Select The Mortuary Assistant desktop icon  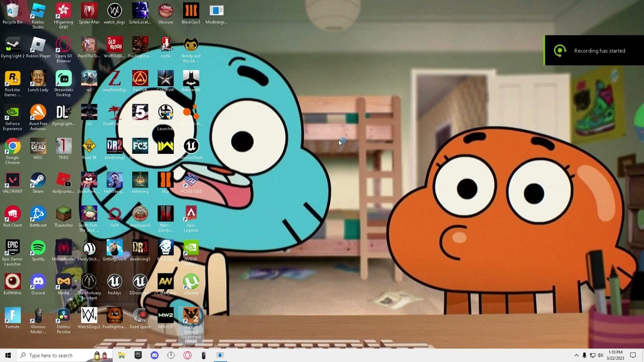(x=89, y=287)
